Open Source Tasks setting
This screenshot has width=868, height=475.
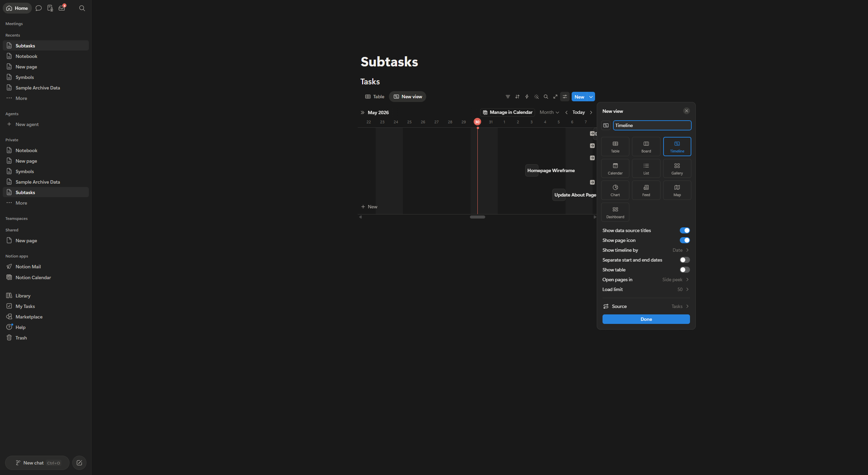(646, 306)
